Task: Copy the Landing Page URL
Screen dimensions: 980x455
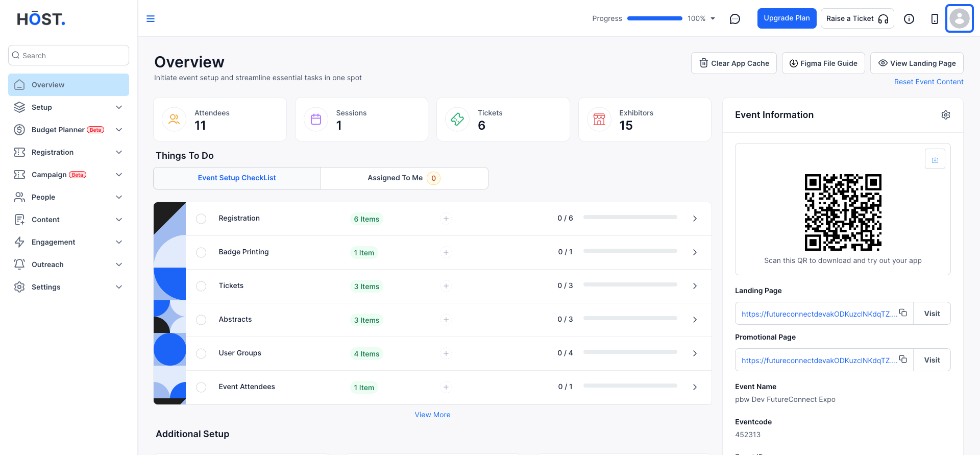Action: (x=903, y=313)
